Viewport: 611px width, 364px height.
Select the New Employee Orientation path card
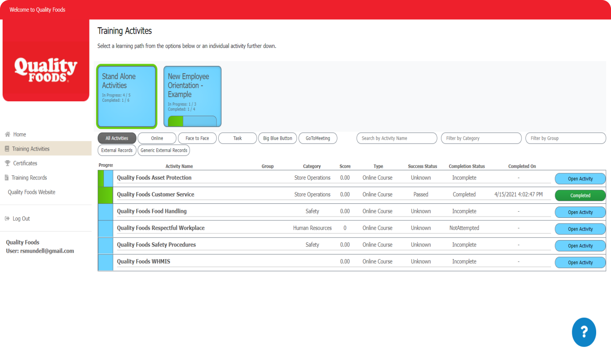pos(192,96)
